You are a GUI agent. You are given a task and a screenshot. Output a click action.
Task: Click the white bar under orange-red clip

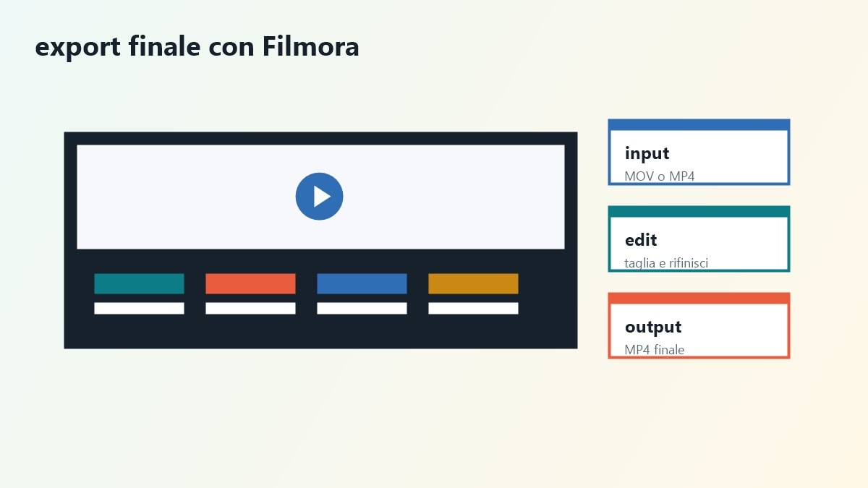(x=250, y=308)
